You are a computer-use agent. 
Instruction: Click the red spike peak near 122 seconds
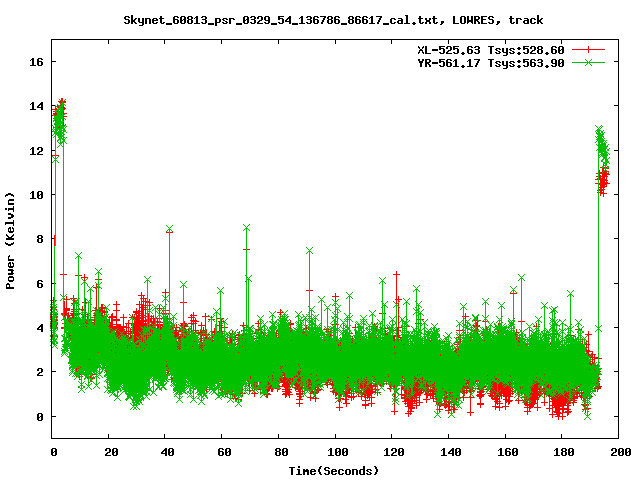click(x=396, y=274)
